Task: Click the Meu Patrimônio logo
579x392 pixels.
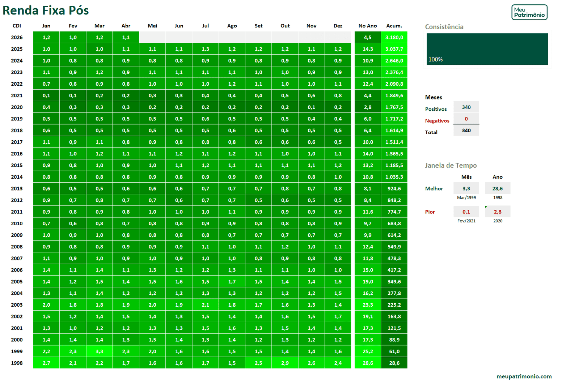Action: 529,12
